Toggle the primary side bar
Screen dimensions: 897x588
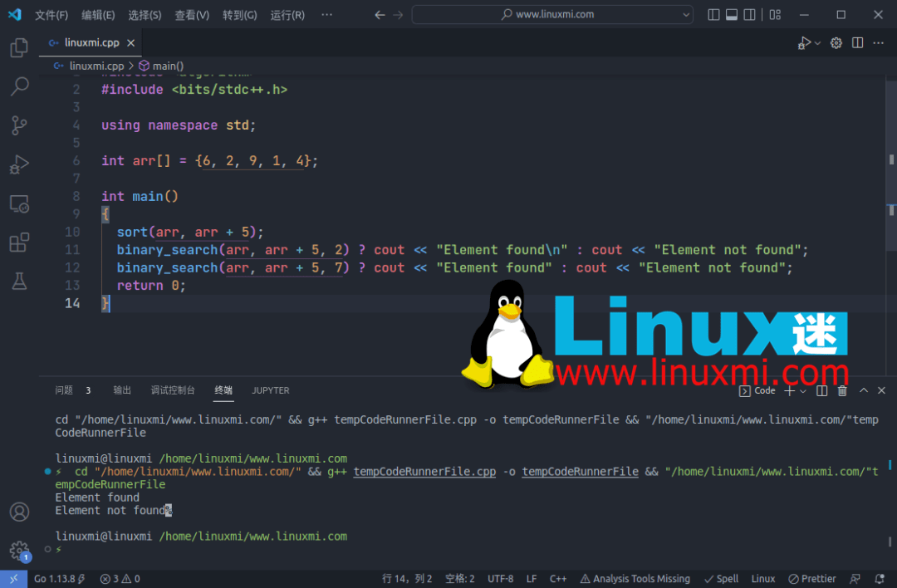pyautogui.click(x=713, y=15)
